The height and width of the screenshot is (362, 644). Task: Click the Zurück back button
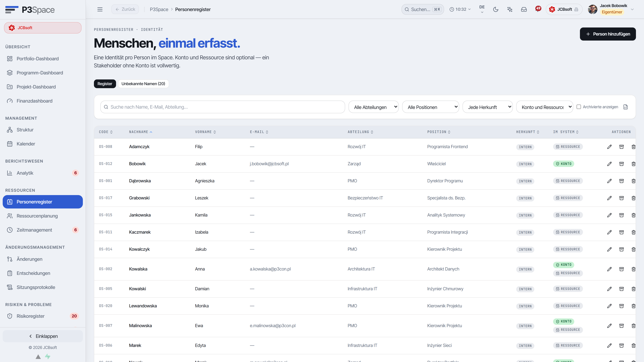pyautogui.click(x=125, y=9)
